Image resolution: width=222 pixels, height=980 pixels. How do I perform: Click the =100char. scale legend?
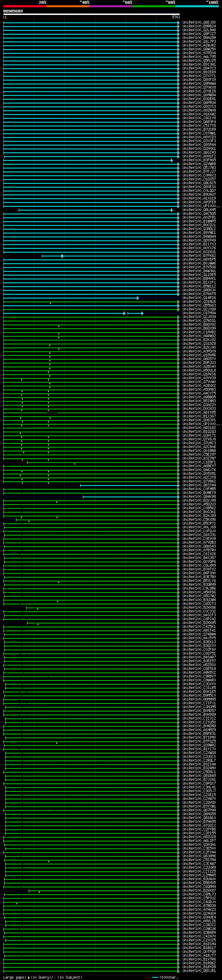(x=165, y=977)
